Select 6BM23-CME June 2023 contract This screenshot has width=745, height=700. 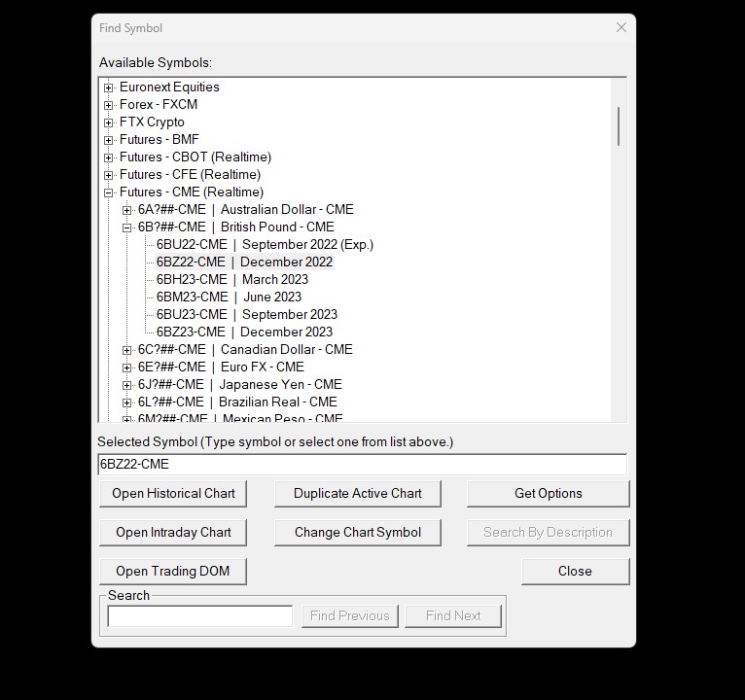[229, 297]
